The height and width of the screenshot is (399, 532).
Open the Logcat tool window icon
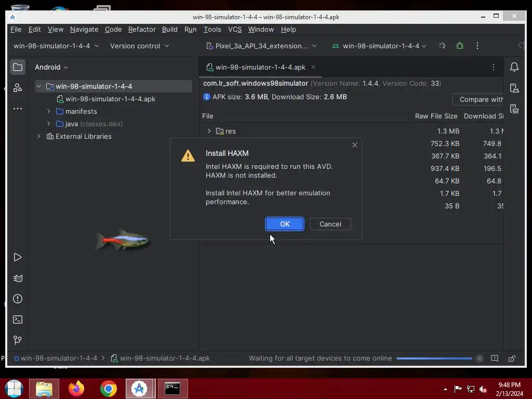(x=17, y=278)
